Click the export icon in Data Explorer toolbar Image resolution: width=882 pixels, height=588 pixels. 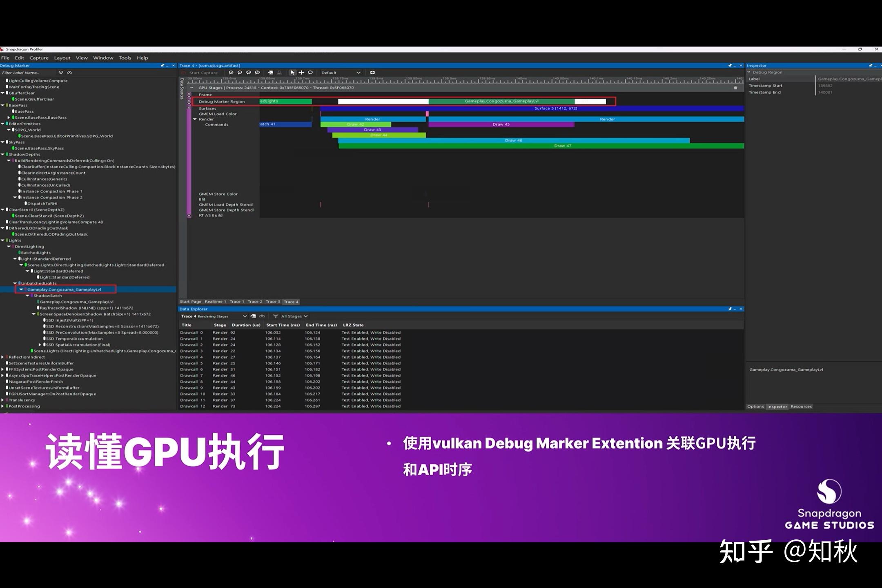254,316
